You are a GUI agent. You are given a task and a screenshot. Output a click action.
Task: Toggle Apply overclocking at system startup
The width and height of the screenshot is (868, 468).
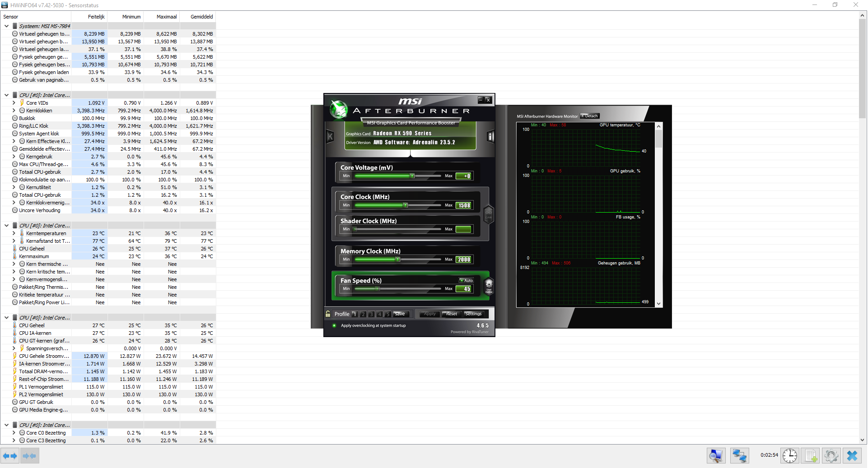pyautogui.click(x=334, y=325)
